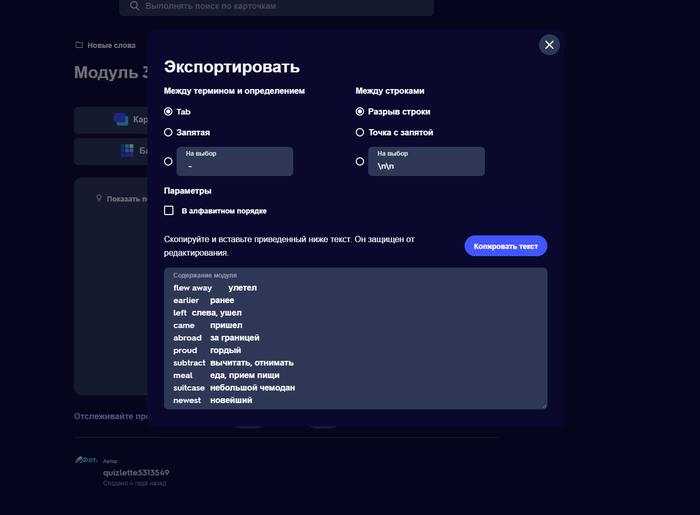Close the export dialog with X
Screen dimensions: 700x515
click(549, 45)
